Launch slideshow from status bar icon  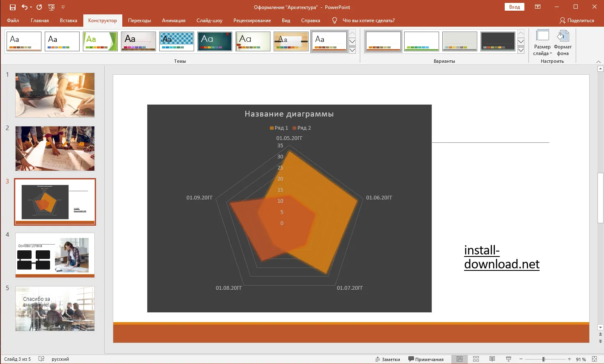(x=508, y=359)
